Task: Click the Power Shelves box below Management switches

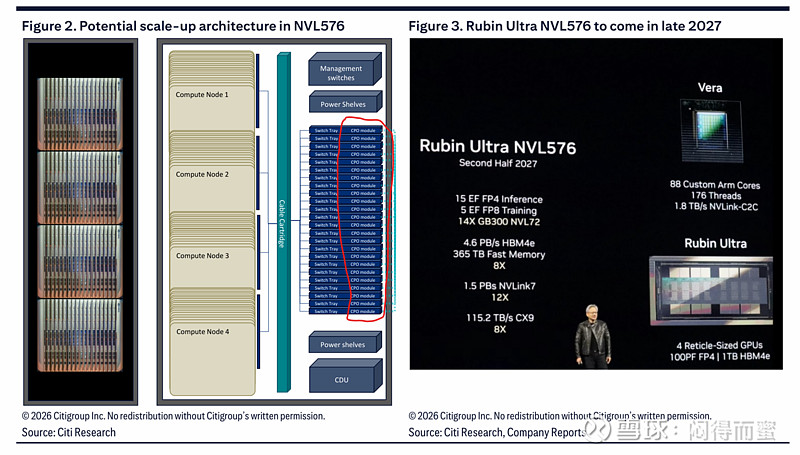Action: click(345, 102)
